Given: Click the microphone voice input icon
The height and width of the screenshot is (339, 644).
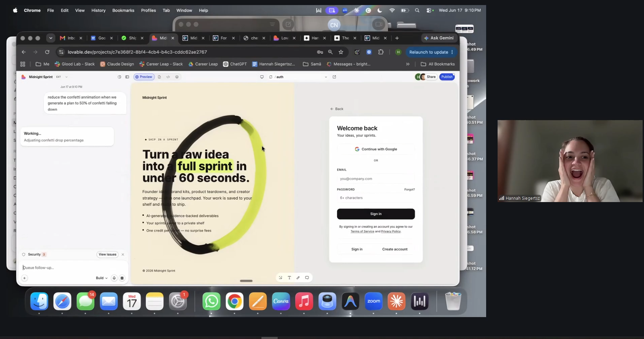Looking at the screenshot, I should [114, 278].
